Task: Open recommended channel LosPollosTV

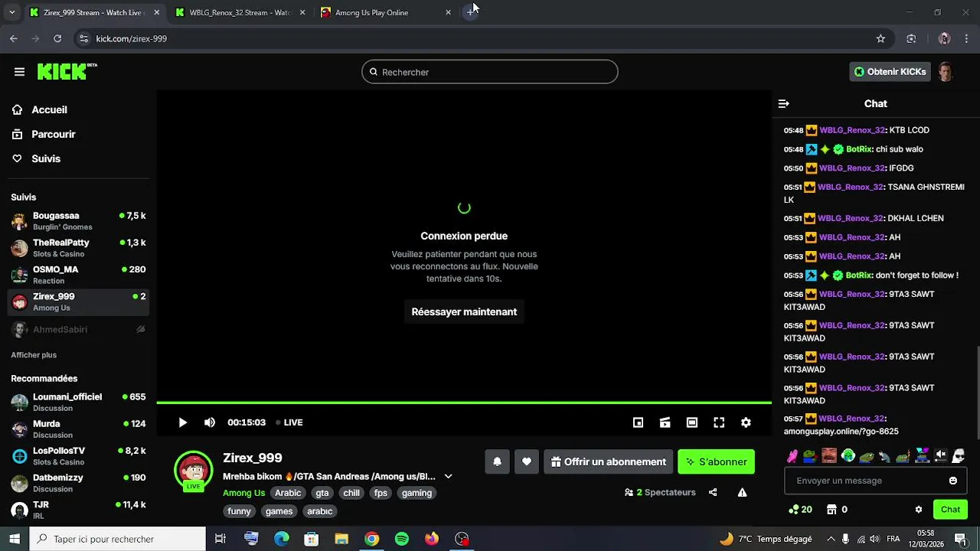Action: (x=78, y=456)
